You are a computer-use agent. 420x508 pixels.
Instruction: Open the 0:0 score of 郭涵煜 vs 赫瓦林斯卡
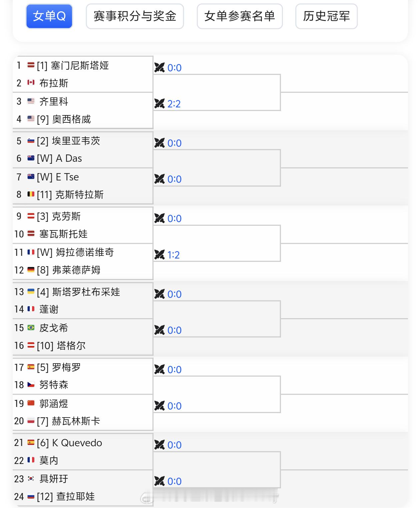pos(175,406)
